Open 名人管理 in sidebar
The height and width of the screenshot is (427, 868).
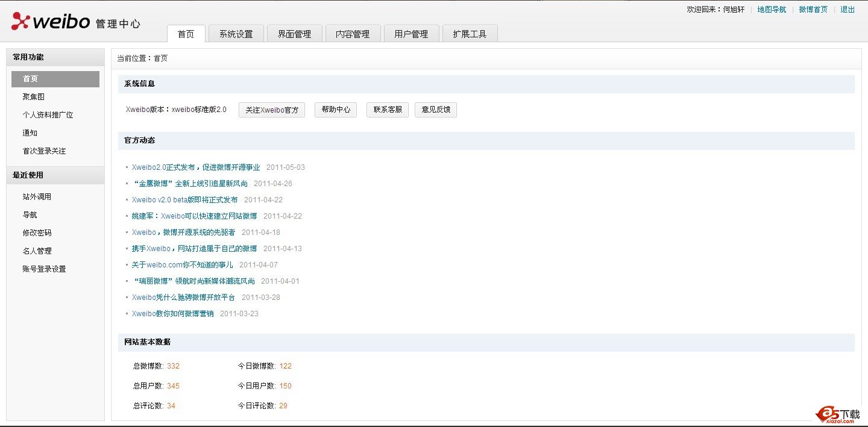click(37, 251)
